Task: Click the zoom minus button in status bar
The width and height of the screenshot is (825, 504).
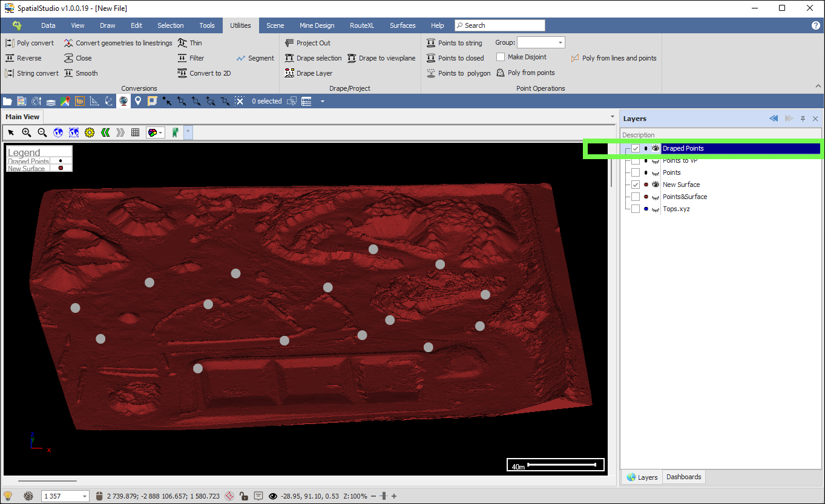Action: coord(373,496)
